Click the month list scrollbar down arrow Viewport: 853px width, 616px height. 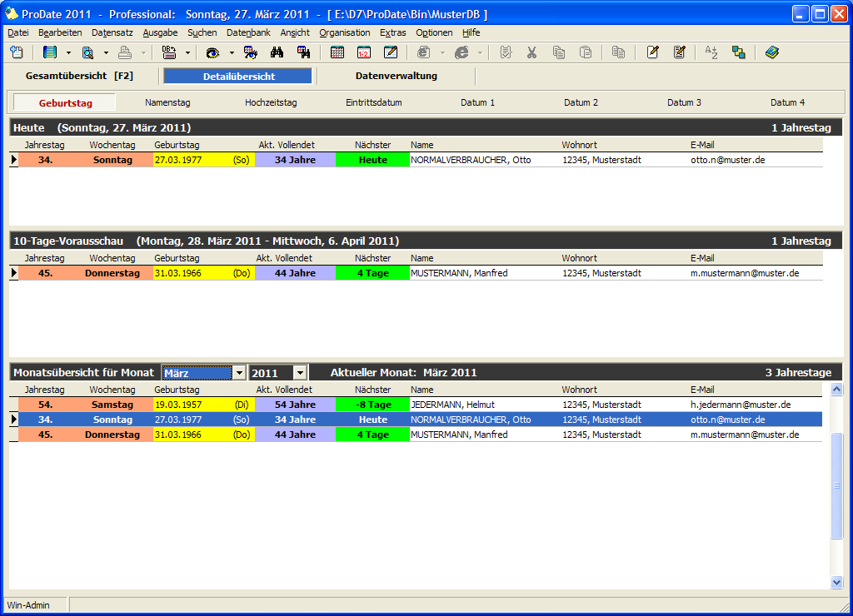(837, 583)
